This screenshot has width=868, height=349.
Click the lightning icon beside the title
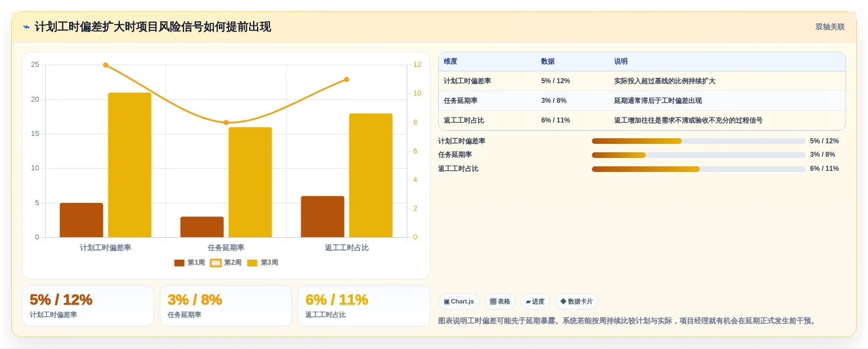pos(26,27)
